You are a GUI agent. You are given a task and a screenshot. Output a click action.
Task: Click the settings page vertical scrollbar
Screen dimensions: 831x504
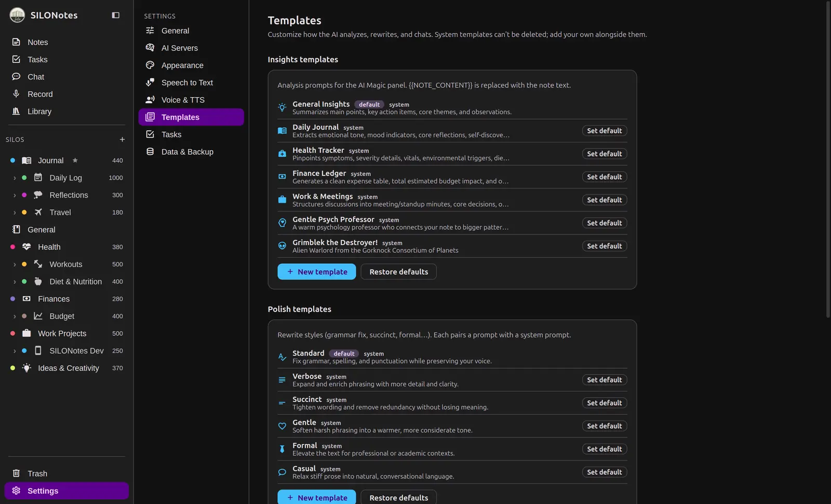point(828,159)
